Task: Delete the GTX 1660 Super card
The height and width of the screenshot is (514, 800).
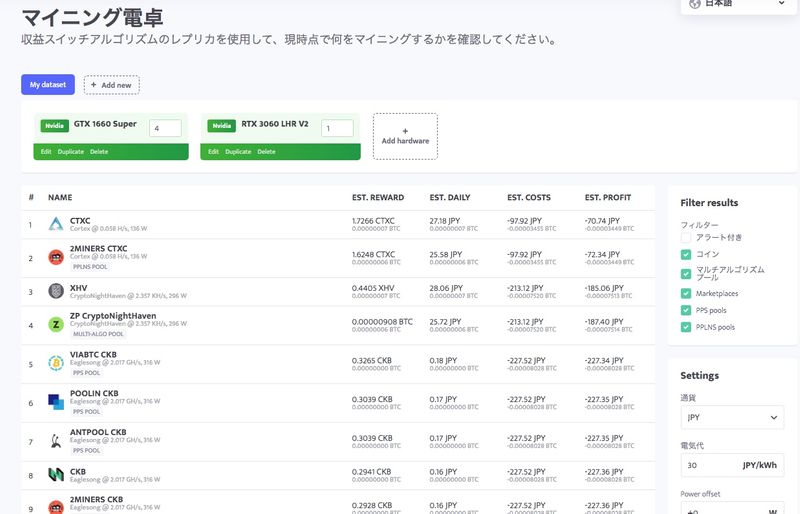Action: [x=99, y=152]
